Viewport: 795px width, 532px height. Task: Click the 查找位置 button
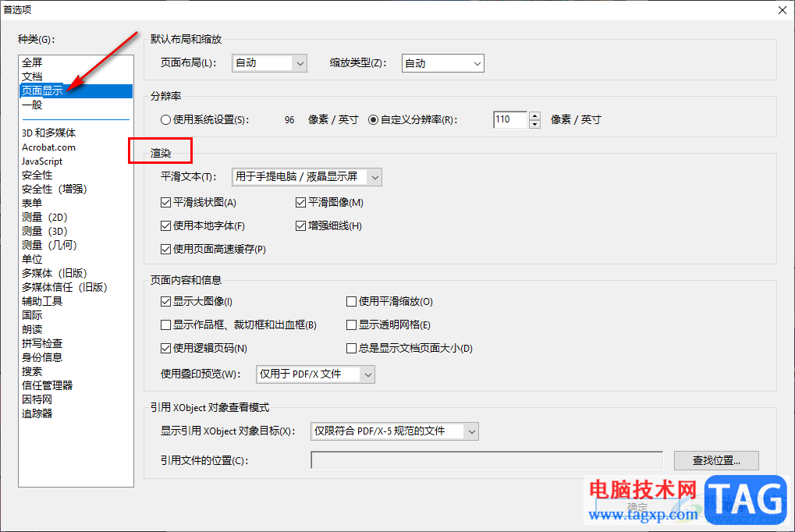(716, 460)
